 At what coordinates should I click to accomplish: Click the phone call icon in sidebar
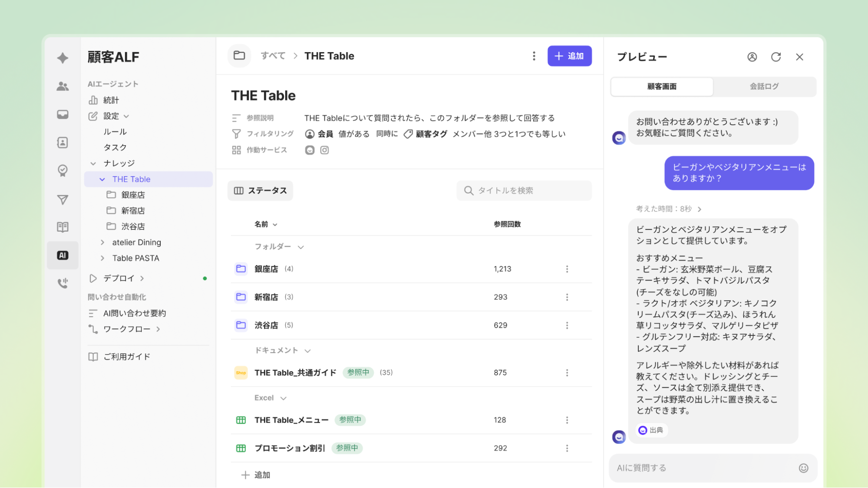point(63,283)
